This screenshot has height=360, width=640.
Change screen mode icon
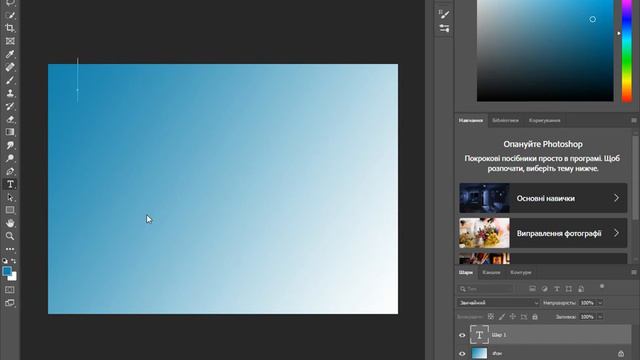10,303
